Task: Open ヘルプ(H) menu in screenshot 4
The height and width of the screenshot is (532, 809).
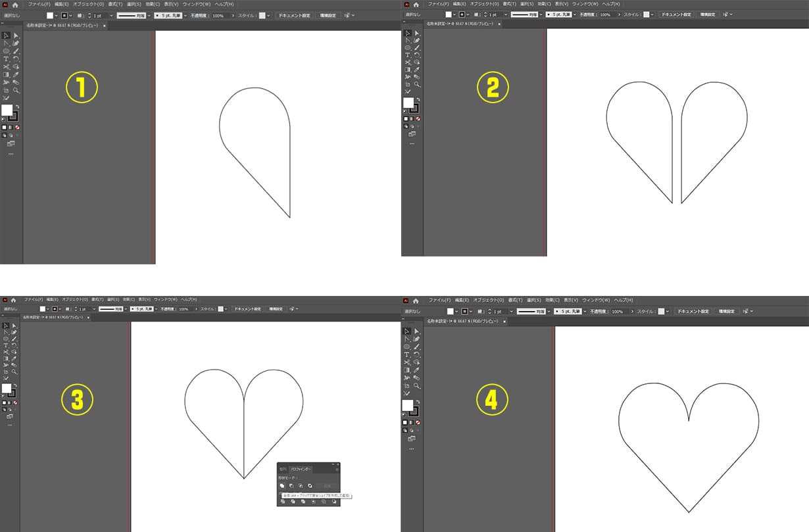Action: pyautogui.click(x=623, y=300)
